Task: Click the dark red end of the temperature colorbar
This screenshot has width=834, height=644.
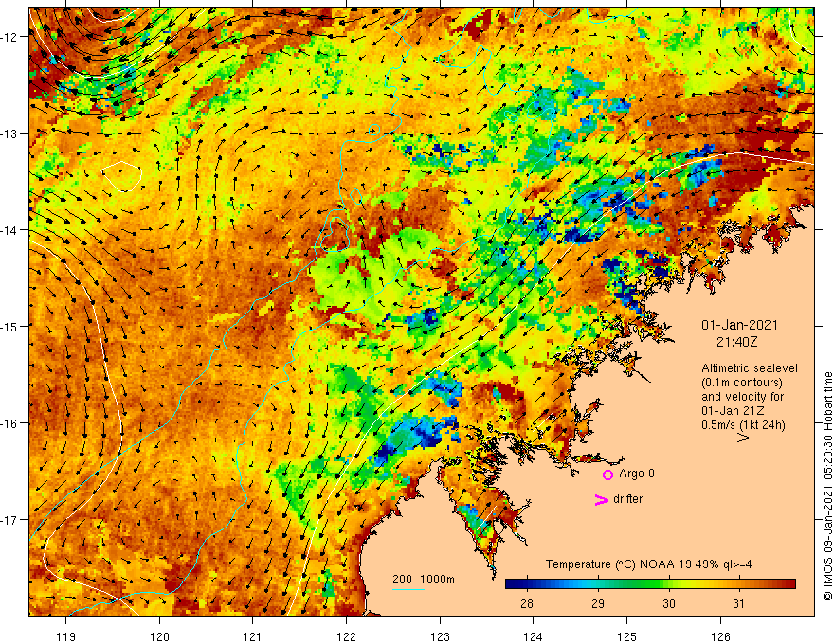Action: coord(789,584)
